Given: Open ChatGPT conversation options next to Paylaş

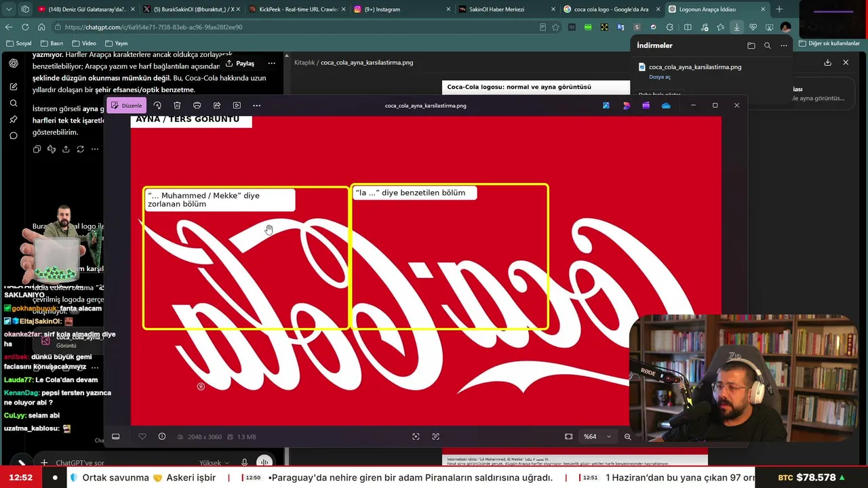Looking at the screenshot, I should click(271, 63).
